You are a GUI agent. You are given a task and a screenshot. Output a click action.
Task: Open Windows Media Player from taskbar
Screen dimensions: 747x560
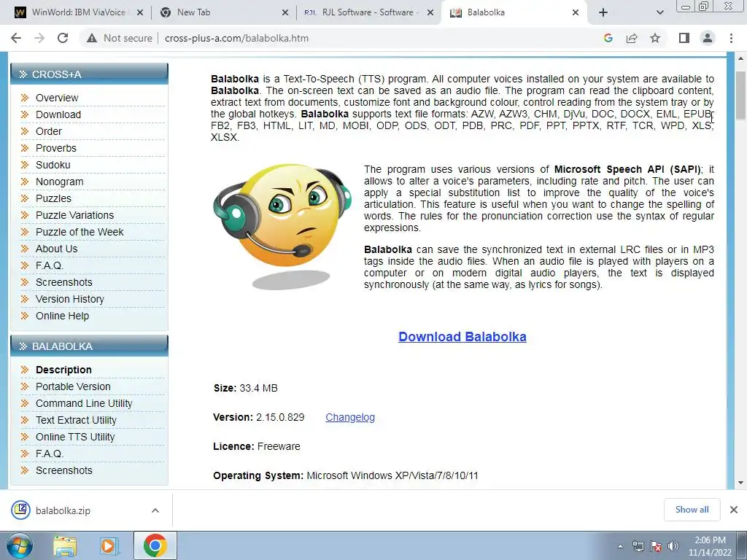[109, 545]
